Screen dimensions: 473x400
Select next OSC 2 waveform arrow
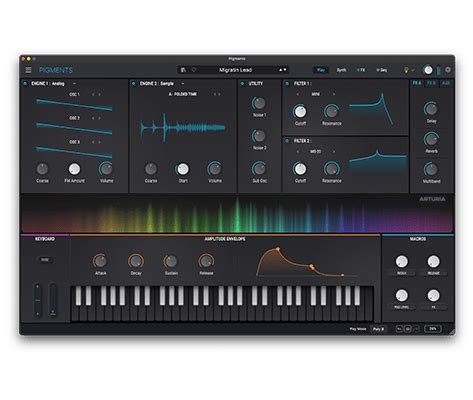(x=99, y=118)
